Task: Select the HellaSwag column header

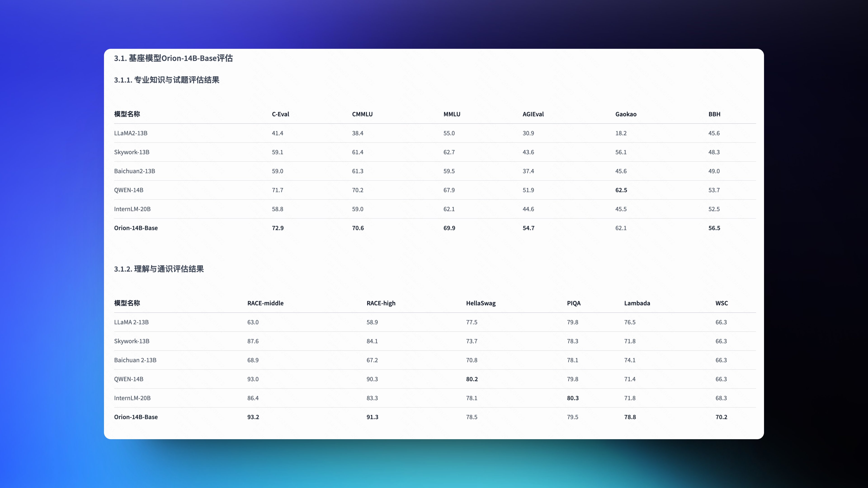Action: point(481,303)
